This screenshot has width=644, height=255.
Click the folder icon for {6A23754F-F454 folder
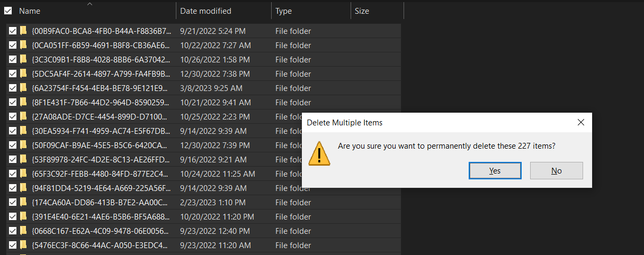(x=23, y=88)
